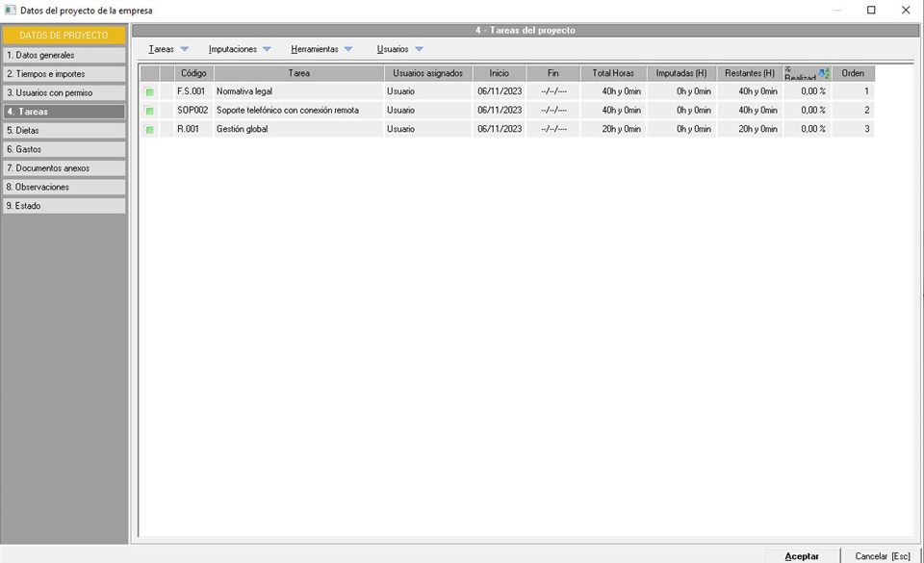Screen dimensions: 924x563
Task: Maximize the project data window
Action: [871, 11]
